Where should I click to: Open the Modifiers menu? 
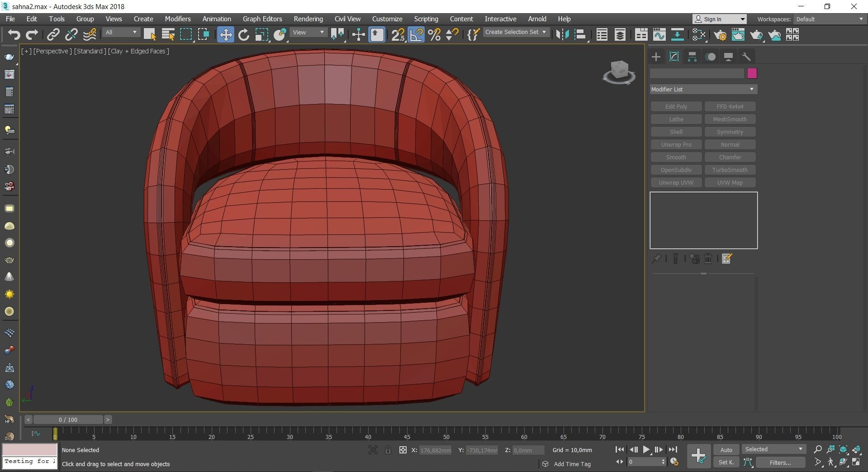(178, 19)
